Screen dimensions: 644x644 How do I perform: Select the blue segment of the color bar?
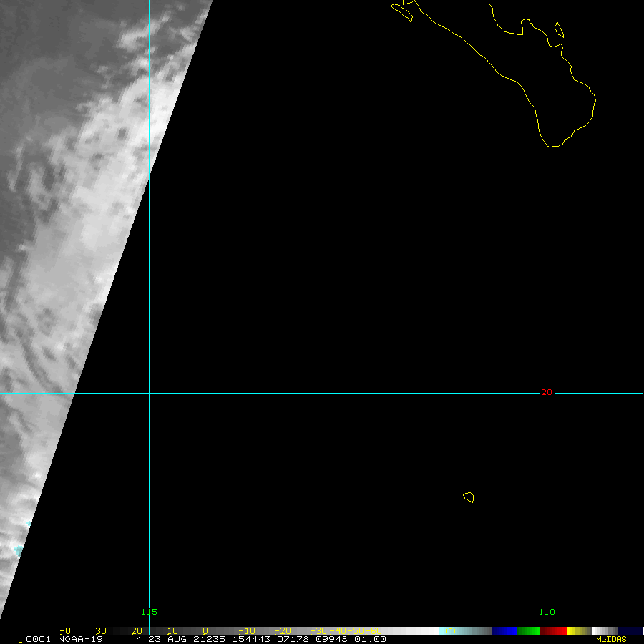(504, 631)
